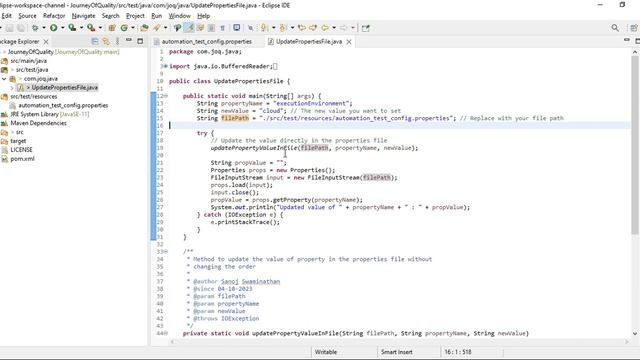Click the Debug bug icon in toolbar
640x360 pixels.
click(35, 28)
